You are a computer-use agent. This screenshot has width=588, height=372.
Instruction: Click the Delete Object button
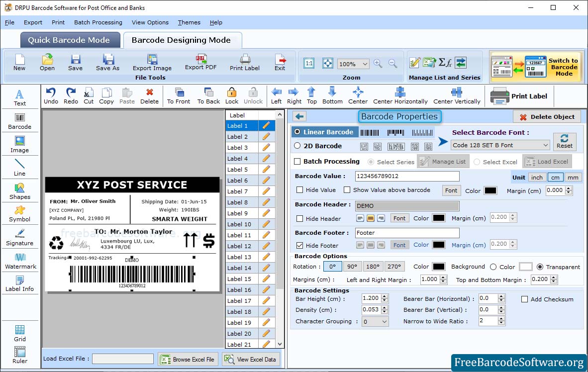(547, 117)
